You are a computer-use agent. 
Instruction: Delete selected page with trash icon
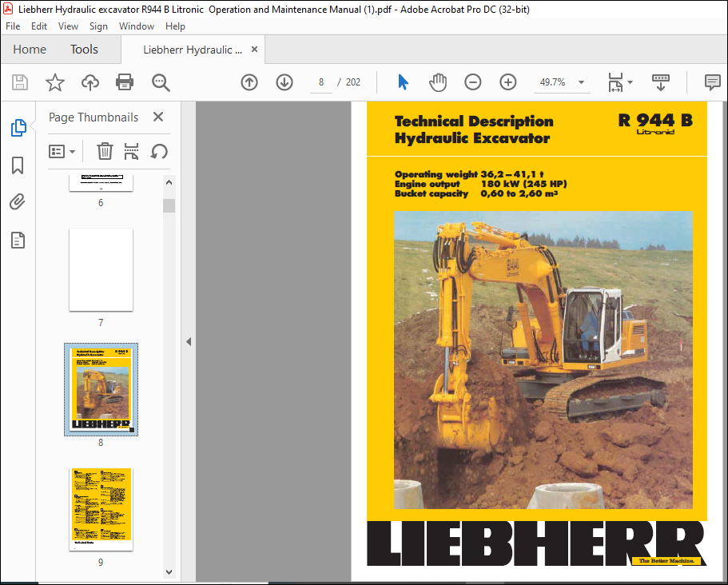click(105, 151)
